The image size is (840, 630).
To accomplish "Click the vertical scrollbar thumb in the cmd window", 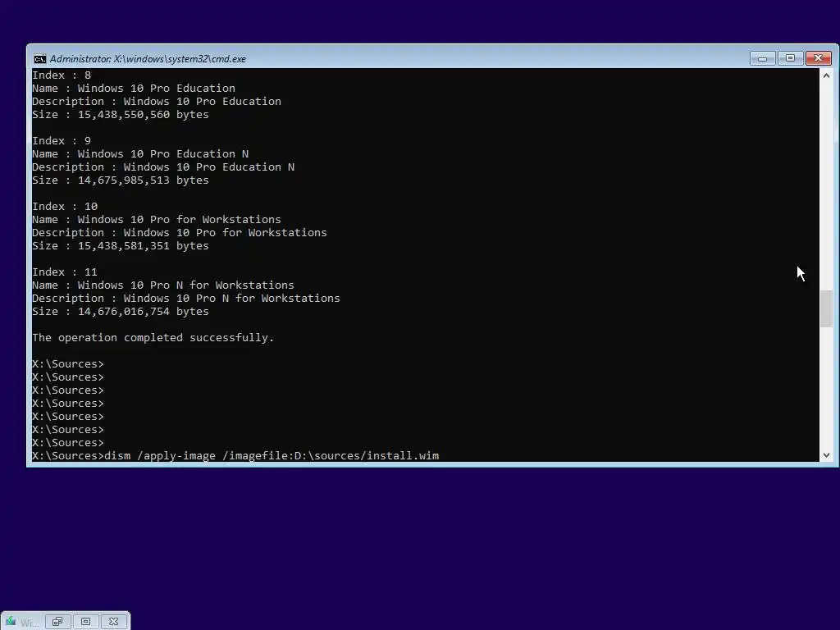I will pos(826,308).
